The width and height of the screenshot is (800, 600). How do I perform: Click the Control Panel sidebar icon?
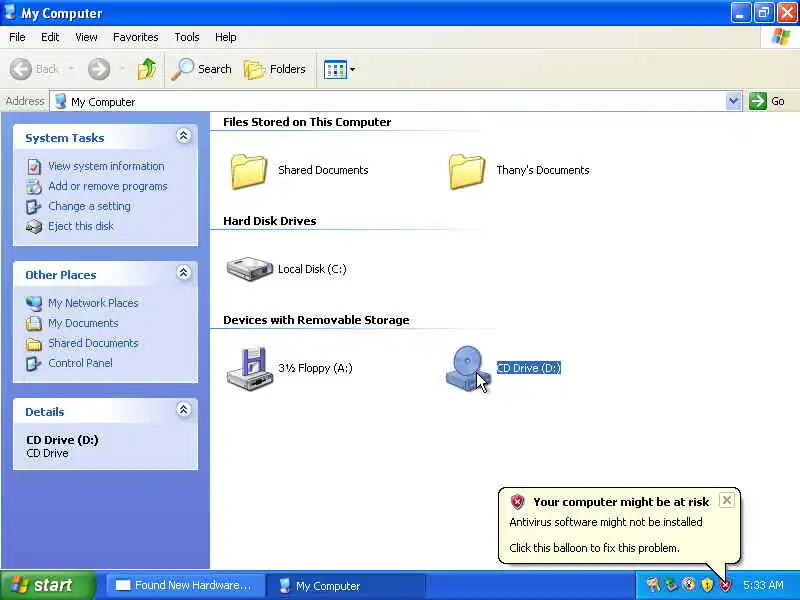(x=34, y=363)
